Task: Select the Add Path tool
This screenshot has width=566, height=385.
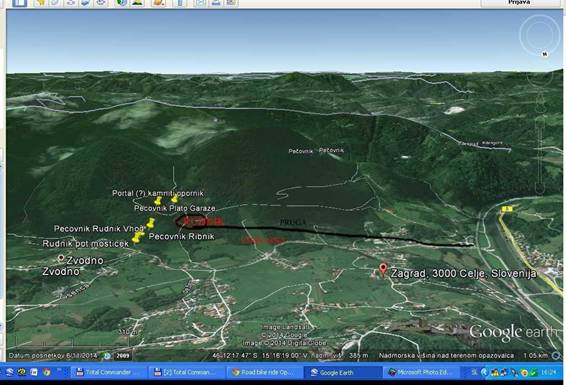Action: pos(70,3)
